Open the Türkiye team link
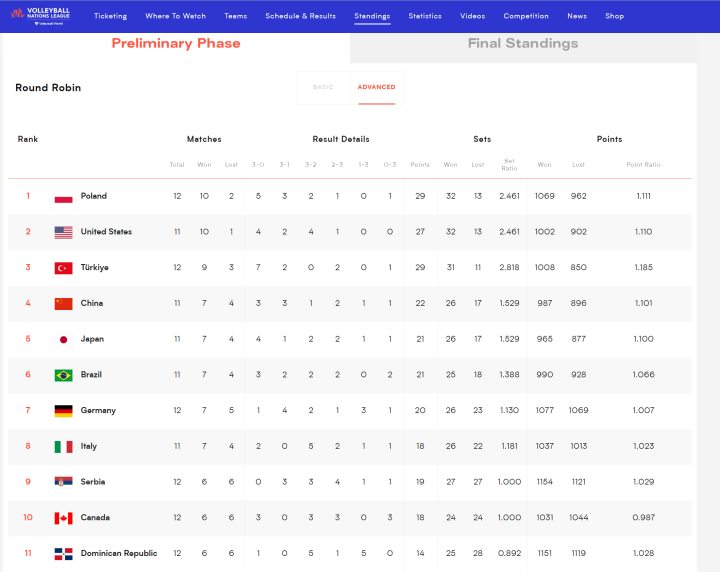Image resolution: width=720 pixels, height=572 pixels. 95,268
